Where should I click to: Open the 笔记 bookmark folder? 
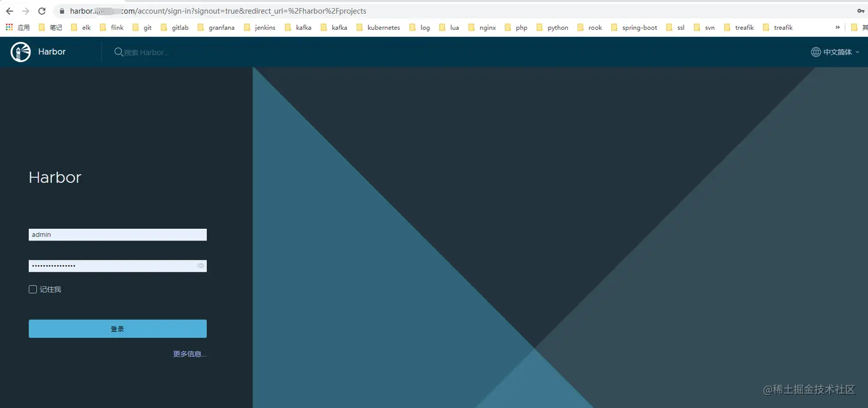(x=50, y=28)
